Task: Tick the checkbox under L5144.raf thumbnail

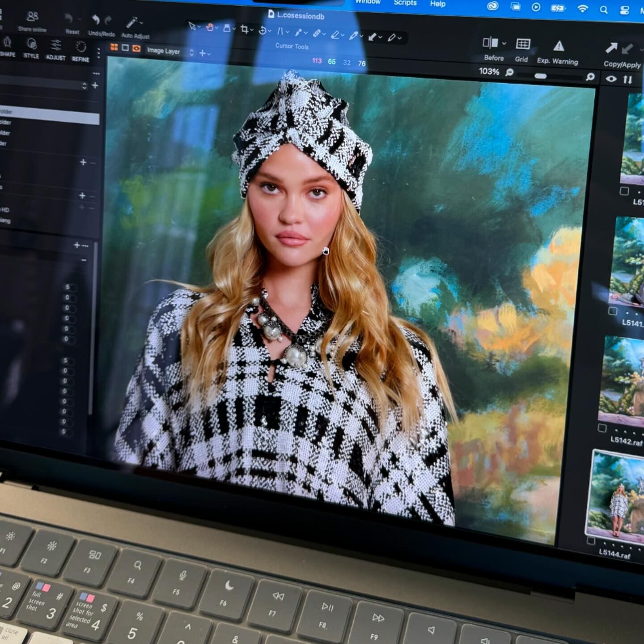Action: [x=591, y=541]
